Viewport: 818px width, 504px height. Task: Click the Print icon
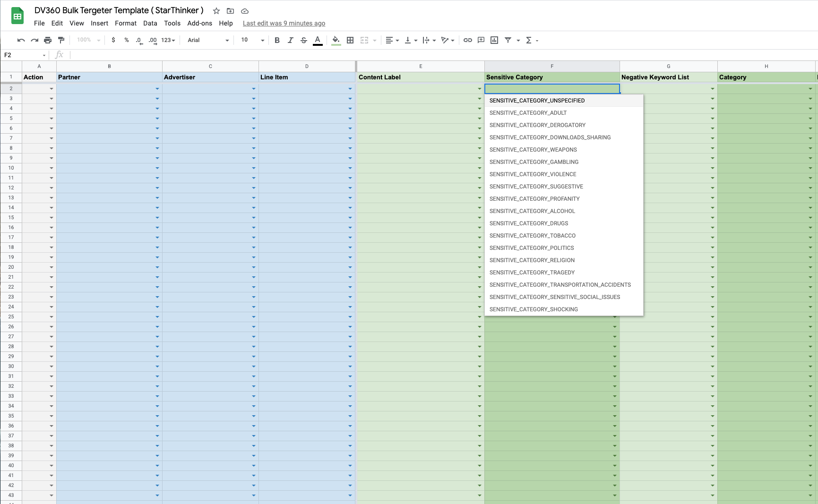[x=48, y=40]
